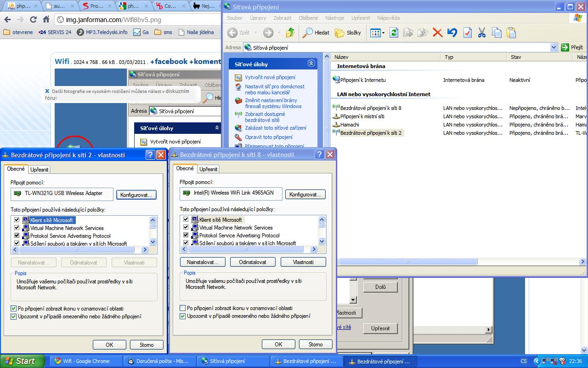Uncheck limited connectivity notification in síti 2 dialog
588x368 pixels.
pos(14,316)
